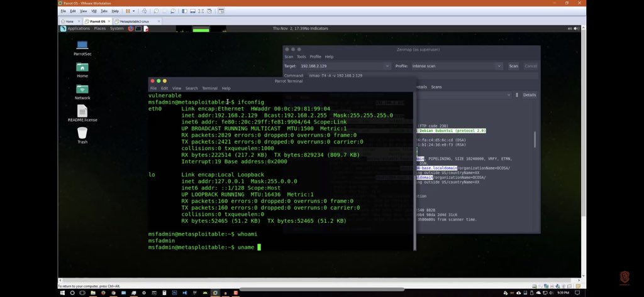The image size is (644, 297).
Task: Open Parrot Applications menu
Action: (x=79, y=28)
